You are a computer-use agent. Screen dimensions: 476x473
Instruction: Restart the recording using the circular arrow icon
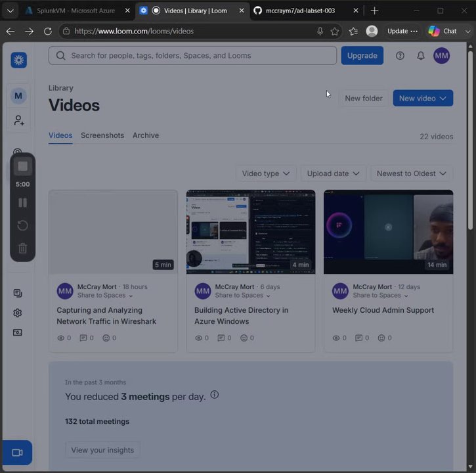[22, 225]
